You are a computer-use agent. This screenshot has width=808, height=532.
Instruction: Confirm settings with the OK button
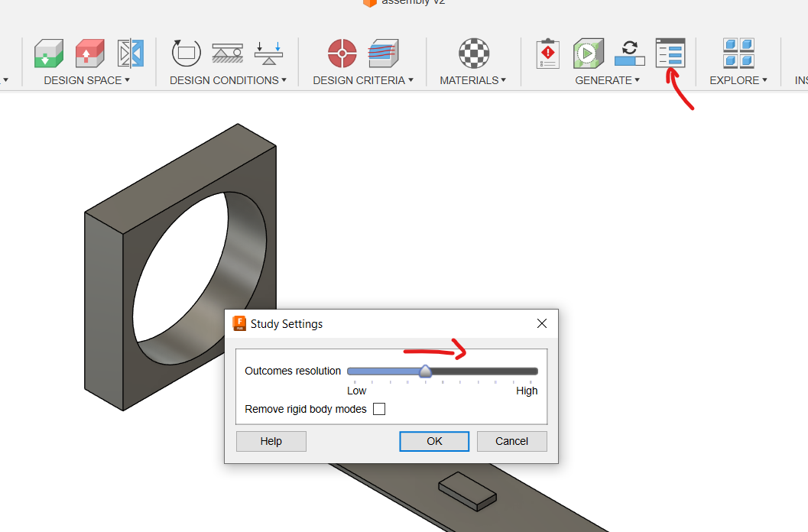(x=433, y=441)
